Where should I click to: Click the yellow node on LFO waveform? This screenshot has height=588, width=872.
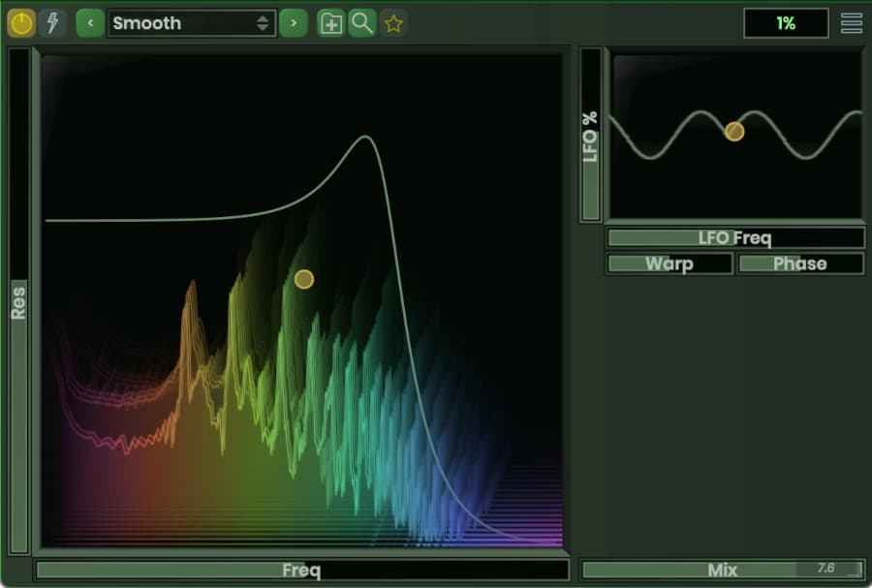(734, 132)
